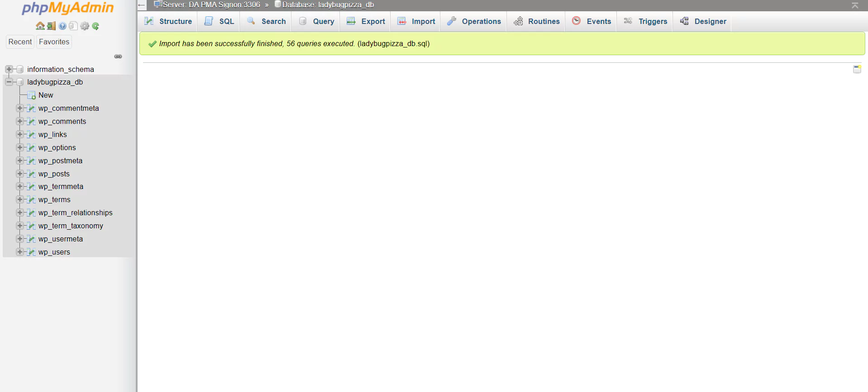Viewport: 868px width, 392px height.
Task: Click the wp_usermeta table structure icon
Action: (31, 239)
